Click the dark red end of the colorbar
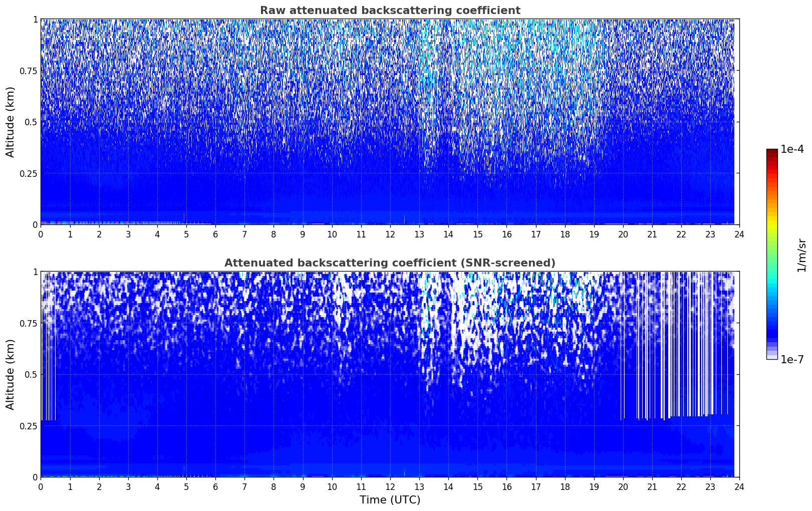This screenshot has height=511, width=812. [772, 152]
